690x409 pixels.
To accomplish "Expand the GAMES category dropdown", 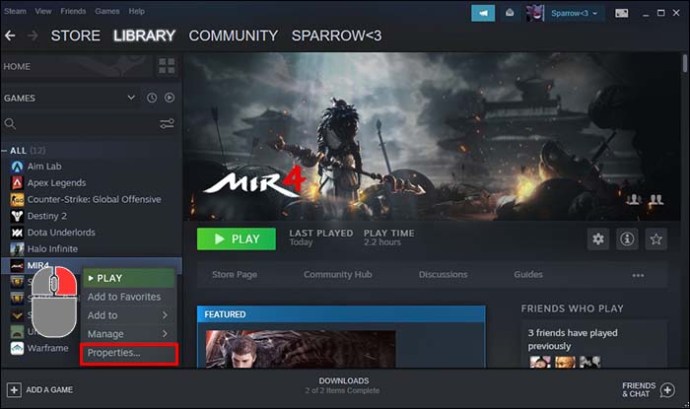I will [x=131, y=97].
